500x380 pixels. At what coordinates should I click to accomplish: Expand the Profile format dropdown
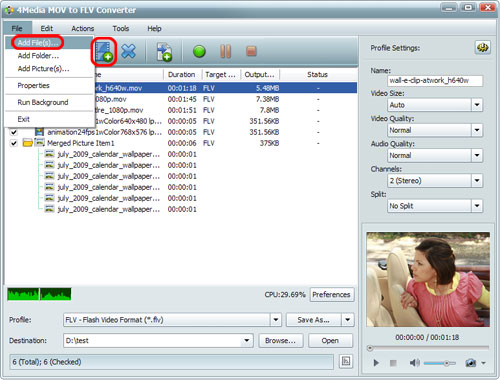(276, 320)
